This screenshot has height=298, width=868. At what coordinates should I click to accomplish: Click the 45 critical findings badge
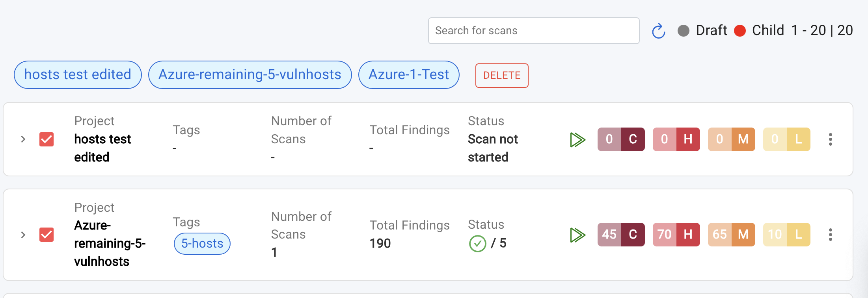[x=621, y=235]
